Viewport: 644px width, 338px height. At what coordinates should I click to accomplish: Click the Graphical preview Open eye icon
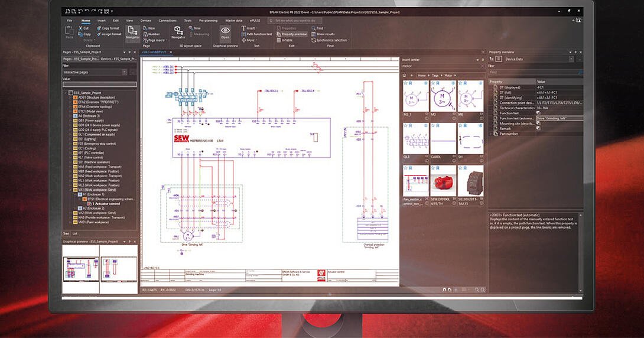click(x=225, y=32)
